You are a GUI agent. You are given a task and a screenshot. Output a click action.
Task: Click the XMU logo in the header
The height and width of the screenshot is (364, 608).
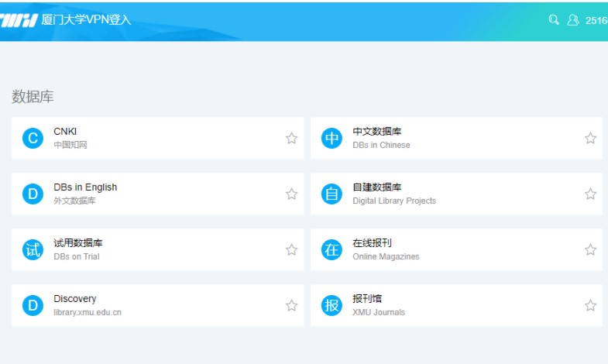[x=19, y=20]
